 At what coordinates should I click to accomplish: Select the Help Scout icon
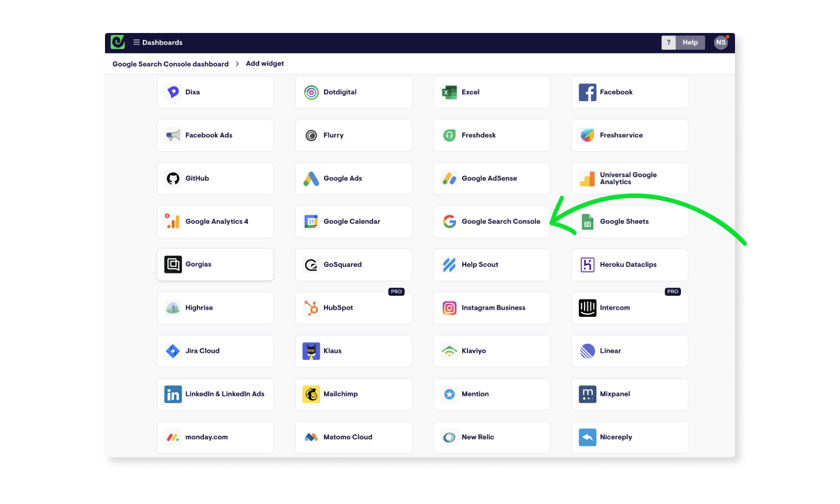449,265
